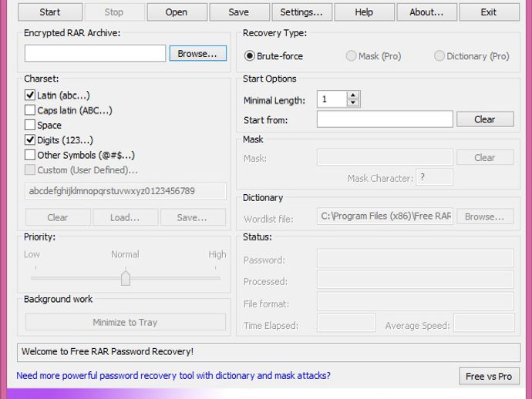Click the Minimize to Tray button
Image resolution: width=532 pixels, height=399 pixels.
(125, 322)
